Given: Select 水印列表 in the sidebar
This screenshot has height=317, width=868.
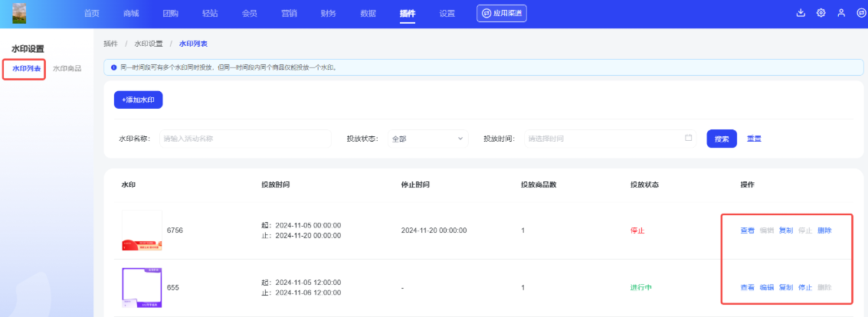Looking at the screenshot, I should click(27, 69).
